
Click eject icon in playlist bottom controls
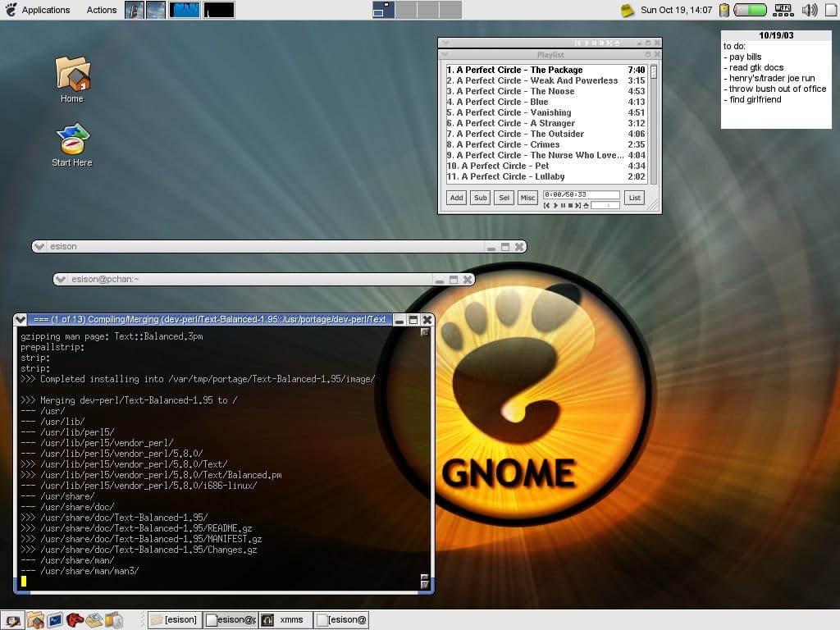pos(586,206)
